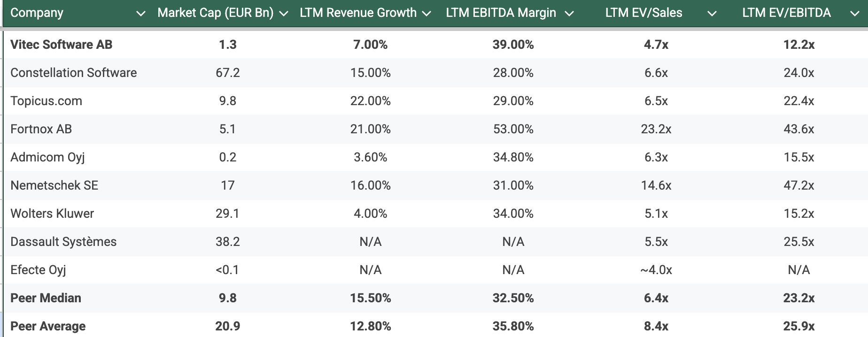Click Vitec's EV/Sales 4.7x
Screen dimensions: 868x337
point(656,45)
